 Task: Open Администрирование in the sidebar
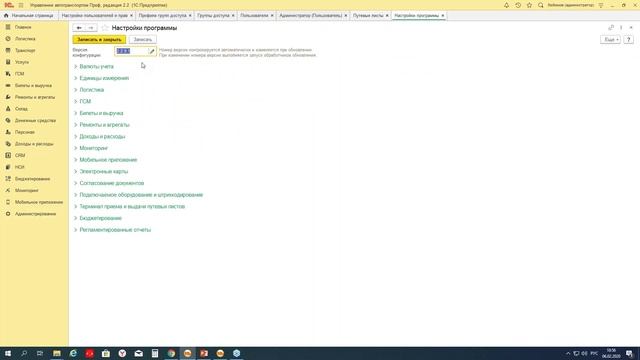tap(35, 214)
